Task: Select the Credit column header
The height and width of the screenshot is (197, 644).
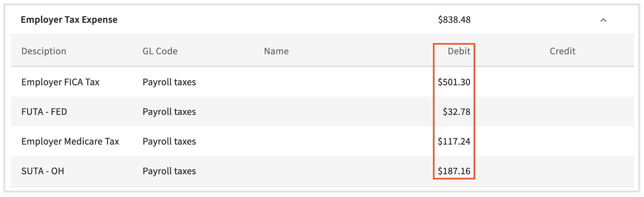Action: (x=562, y=51)
